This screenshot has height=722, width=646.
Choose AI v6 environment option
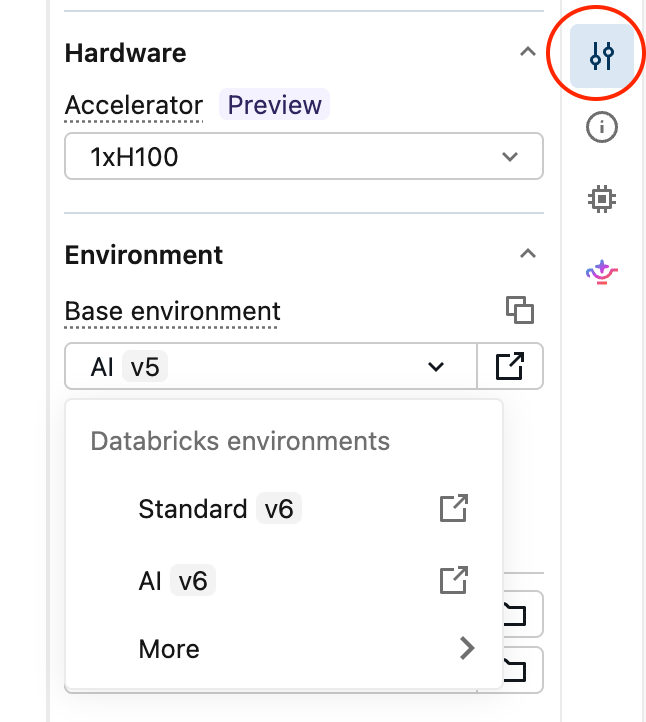pos(284,580)
